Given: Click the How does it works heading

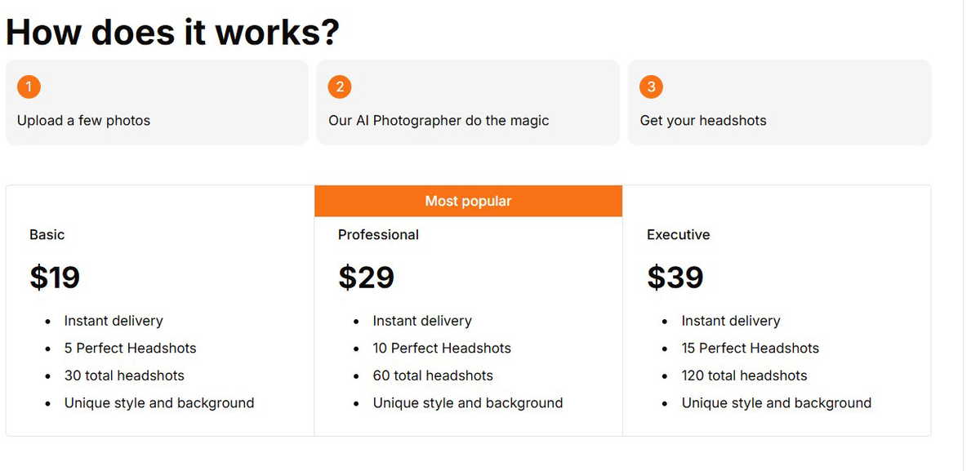Looking at the screenshot, I should pyautogui.click(x=172, y=31).
